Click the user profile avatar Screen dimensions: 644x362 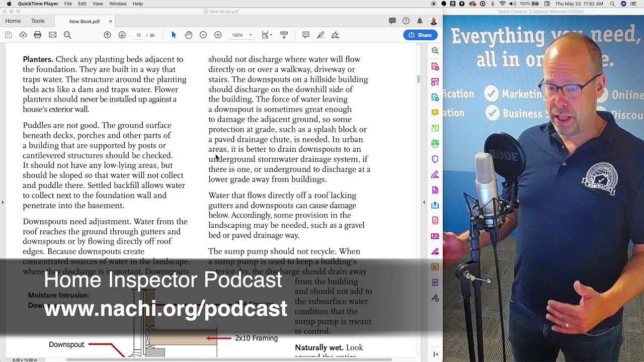(433, 21)
